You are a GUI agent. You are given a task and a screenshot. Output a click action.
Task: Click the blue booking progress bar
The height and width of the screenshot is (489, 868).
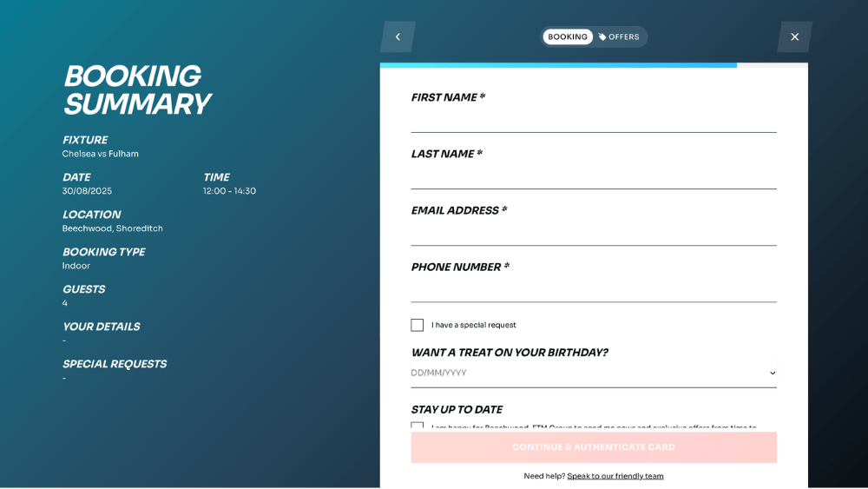click(558, 65)
